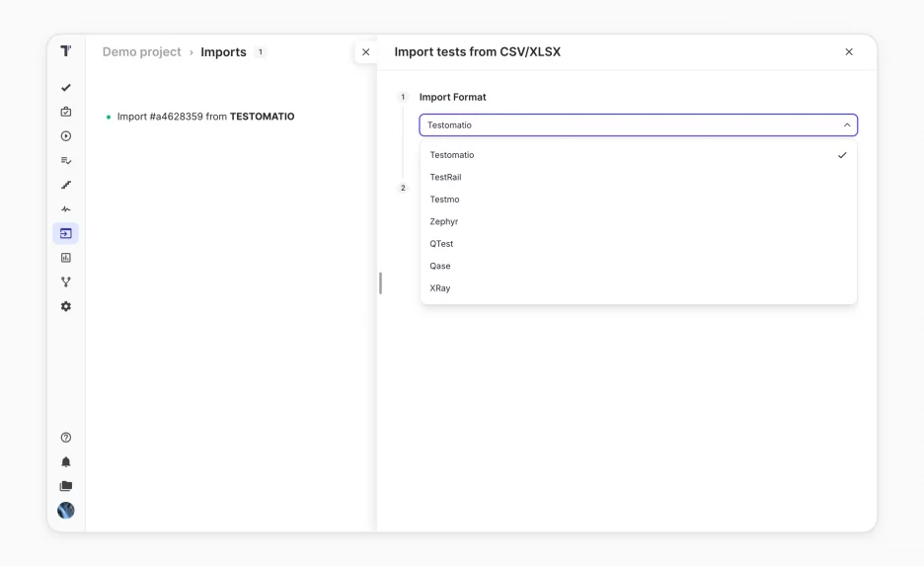Screen dimensions: 924x566
Task: Open user profile avatar
Action: (x=66, y=511)
